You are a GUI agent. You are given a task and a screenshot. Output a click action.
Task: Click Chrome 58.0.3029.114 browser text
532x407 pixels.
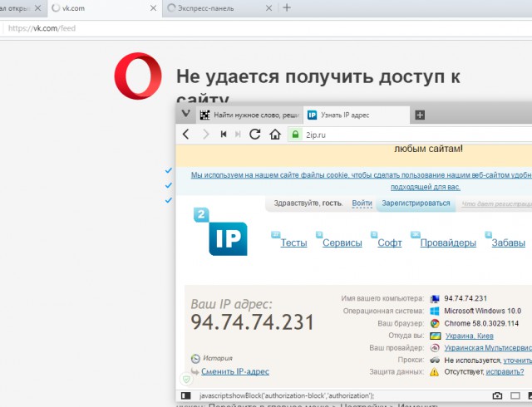coord(481,324)
